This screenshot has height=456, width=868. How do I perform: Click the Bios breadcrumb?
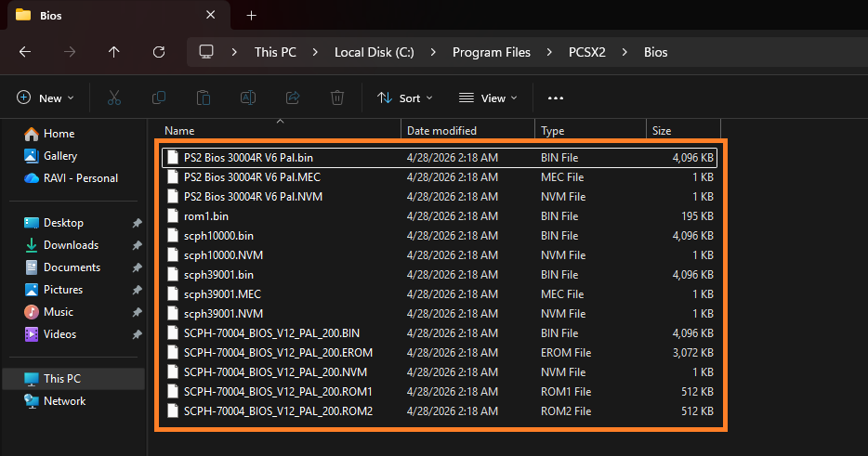[655, 52]
